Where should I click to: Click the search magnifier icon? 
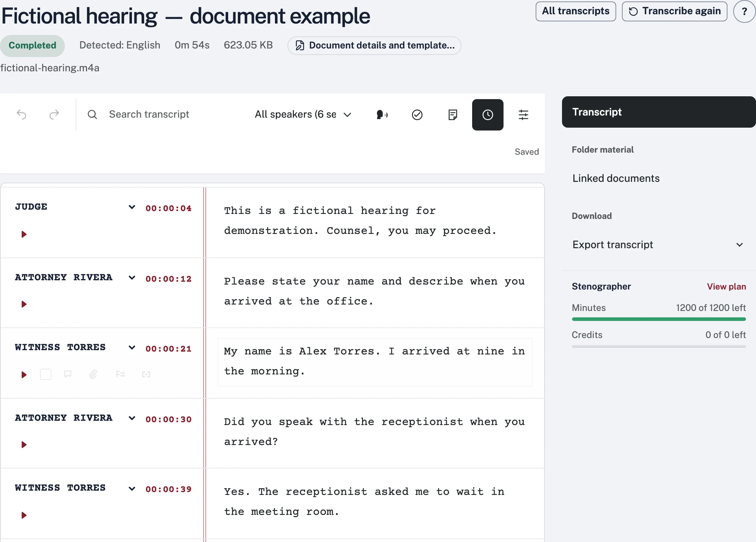92,114
